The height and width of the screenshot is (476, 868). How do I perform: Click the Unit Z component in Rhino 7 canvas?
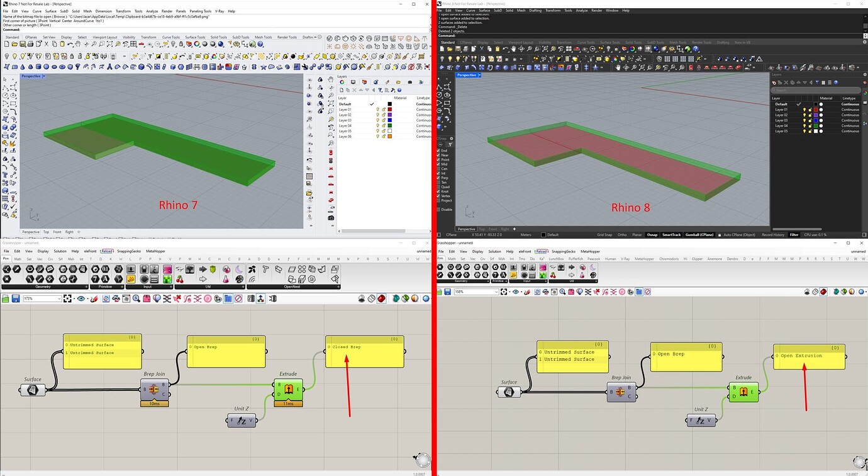pos(241,420)
